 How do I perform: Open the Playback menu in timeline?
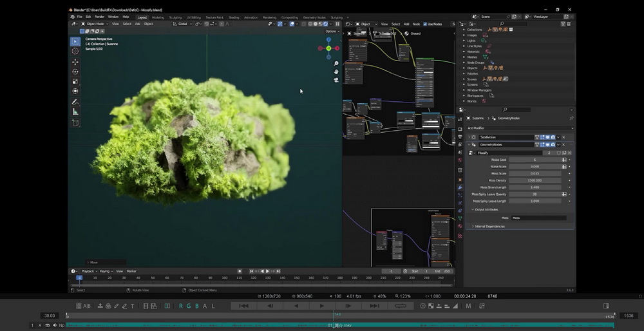(88, 271)
